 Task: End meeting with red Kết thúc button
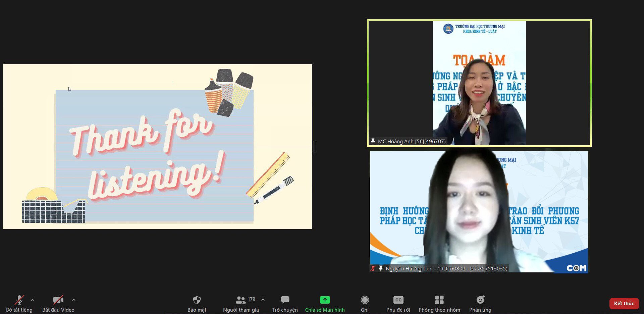click(624, 303)
